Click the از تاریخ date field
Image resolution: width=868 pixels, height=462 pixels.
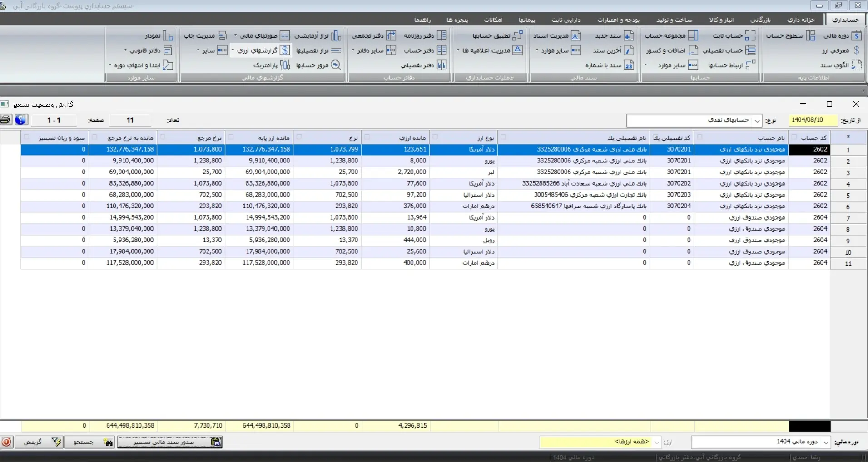(812, 120)
